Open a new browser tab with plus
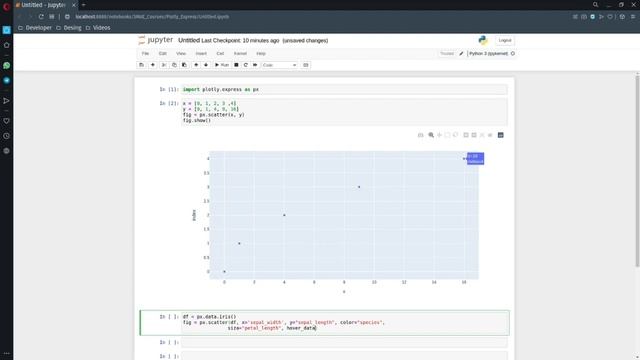Viewport: 640px width, 360px height. 83,5
